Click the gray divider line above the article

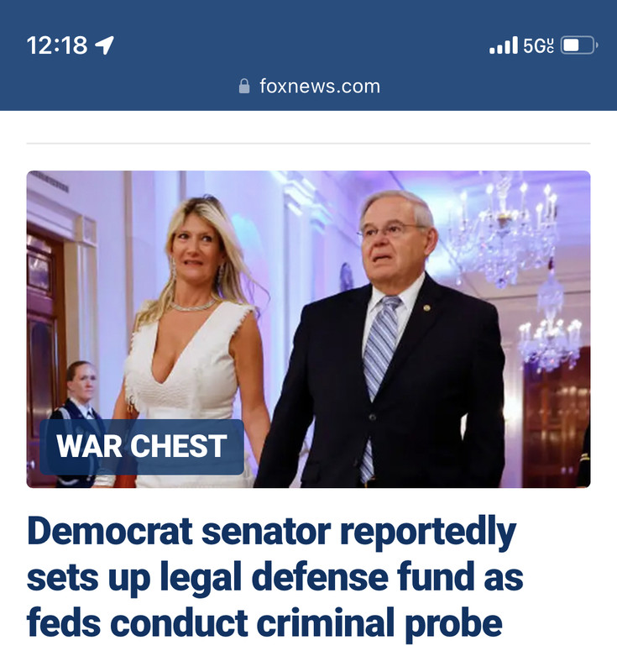[x=308, y=143]
